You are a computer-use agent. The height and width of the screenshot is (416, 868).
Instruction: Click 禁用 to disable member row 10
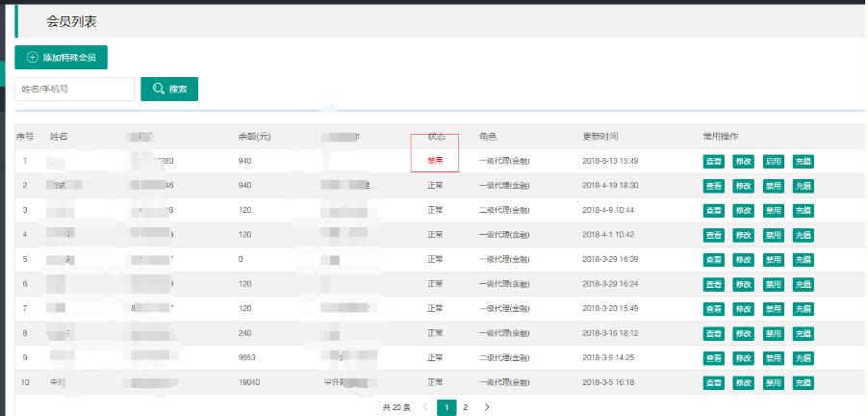774,382
